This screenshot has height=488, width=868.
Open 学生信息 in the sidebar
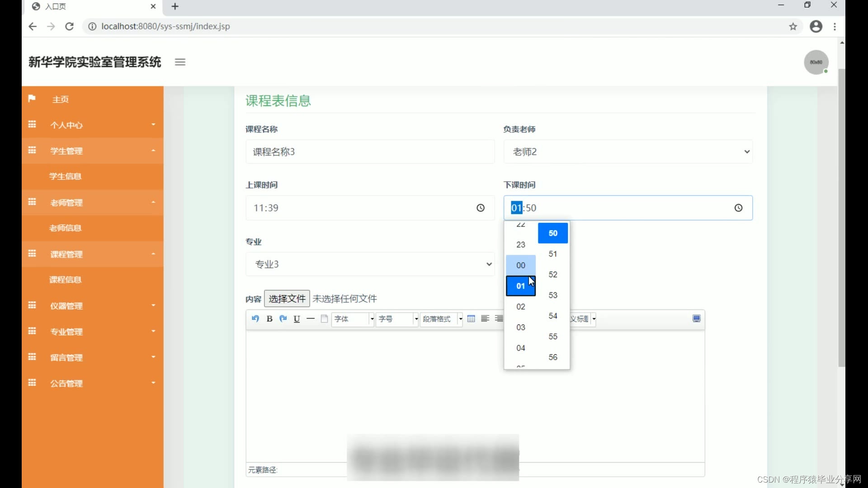(66, 176)
